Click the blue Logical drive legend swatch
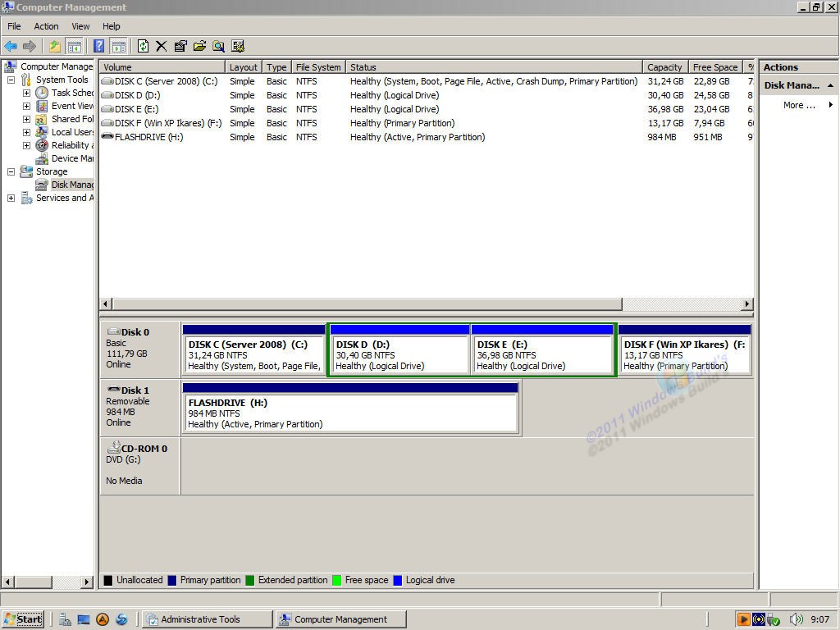This screenshot has height=630, width=840. tap(398, 580)
